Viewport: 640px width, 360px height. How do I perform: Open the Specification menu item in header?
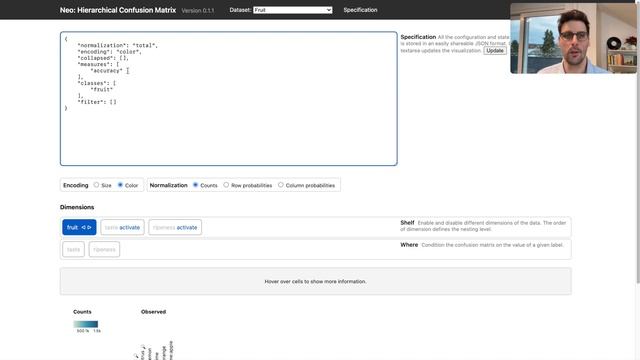[x=360, y=10]
